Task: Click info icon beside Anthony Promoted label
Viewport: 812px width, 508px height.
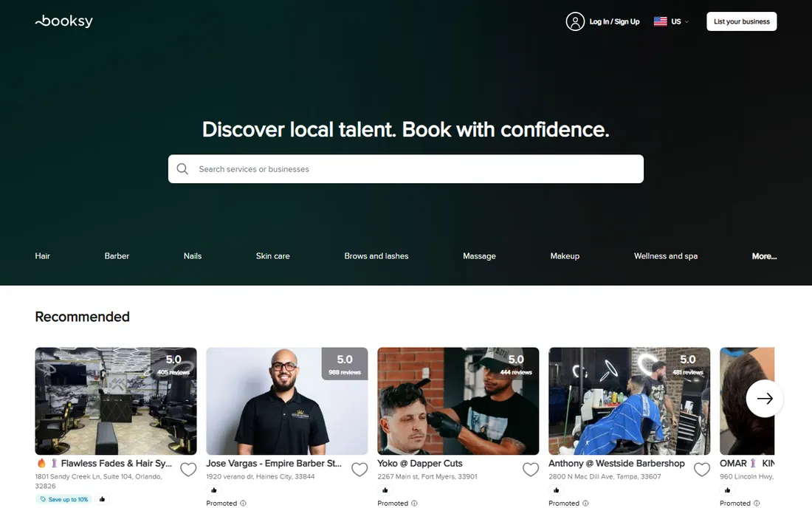Action: click(x=585, y=504)
